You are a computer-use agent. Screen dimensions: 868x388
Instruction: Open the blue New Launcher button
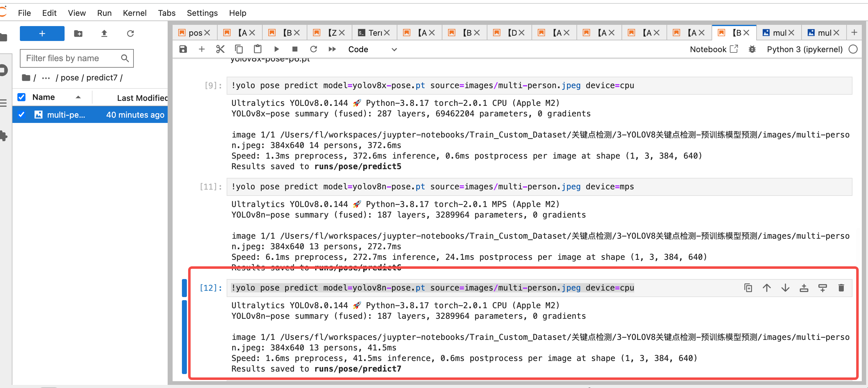[x=42, y=33]
